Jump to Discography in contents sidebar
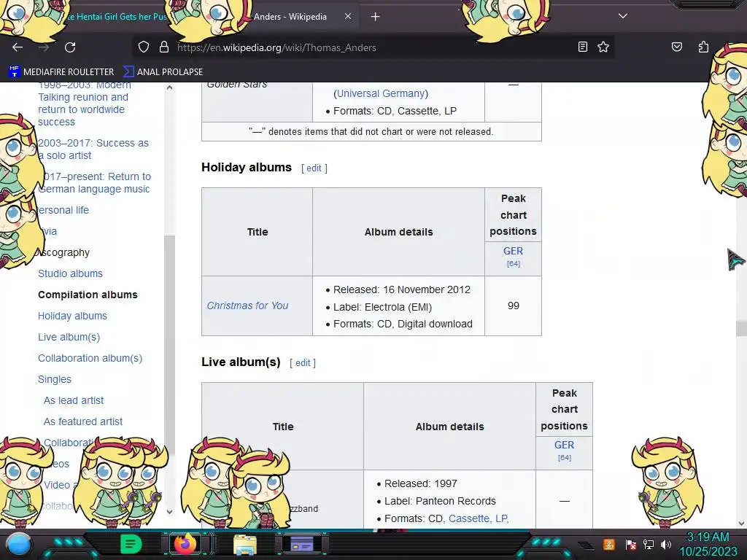The image size is (747, 560). coord(64,252)
